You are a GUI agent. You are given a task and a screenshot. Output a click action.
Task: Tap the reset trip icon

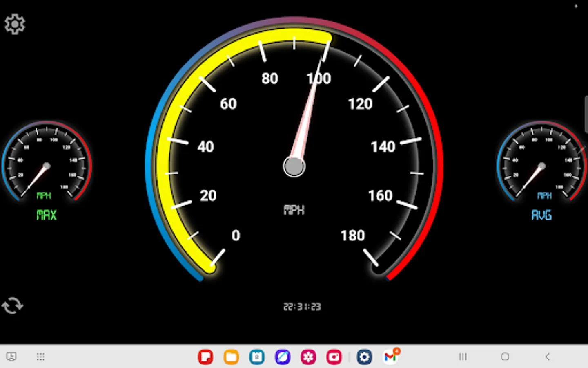point(13,306)
